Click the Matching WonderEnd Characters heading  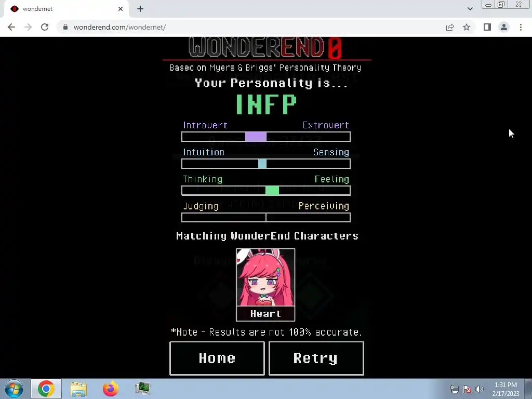(x=268, y=236)
